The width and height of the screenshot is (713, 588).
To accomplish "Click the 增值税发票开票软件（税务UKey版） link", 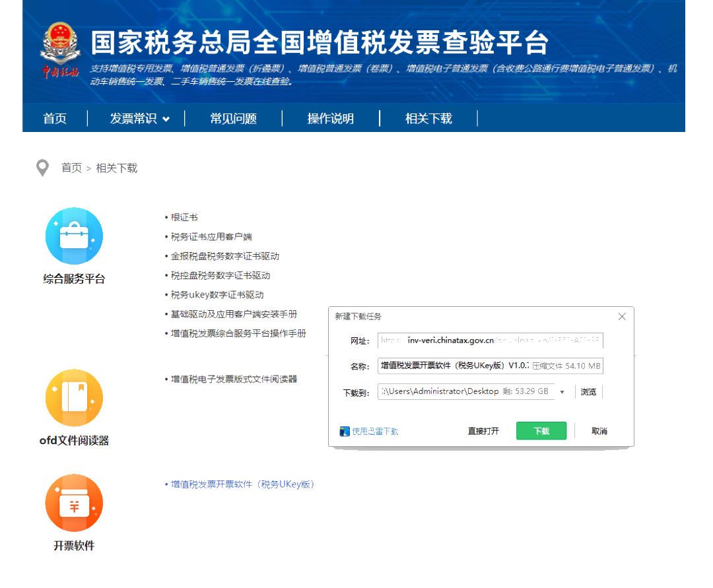I will pos(241,484).
